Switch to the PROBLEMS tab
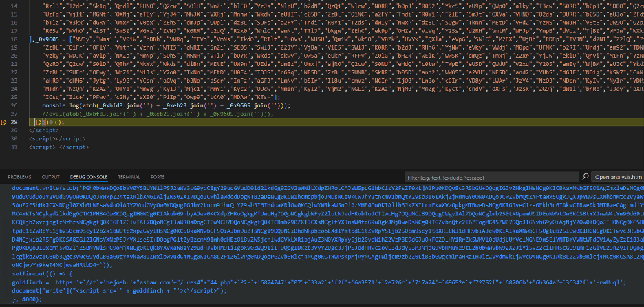The height and width of the screenshot is (307, 644). pyautogui.click(x=19, y=177)
